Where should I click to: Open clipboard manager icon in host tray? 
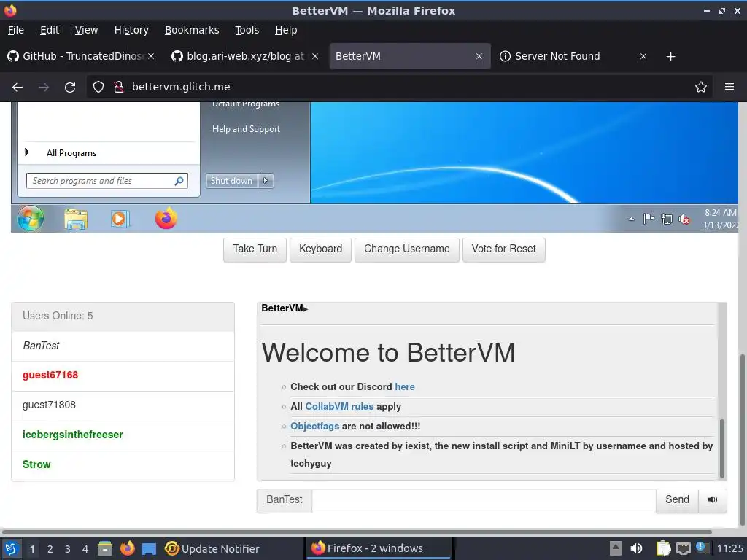pos(664,548)
